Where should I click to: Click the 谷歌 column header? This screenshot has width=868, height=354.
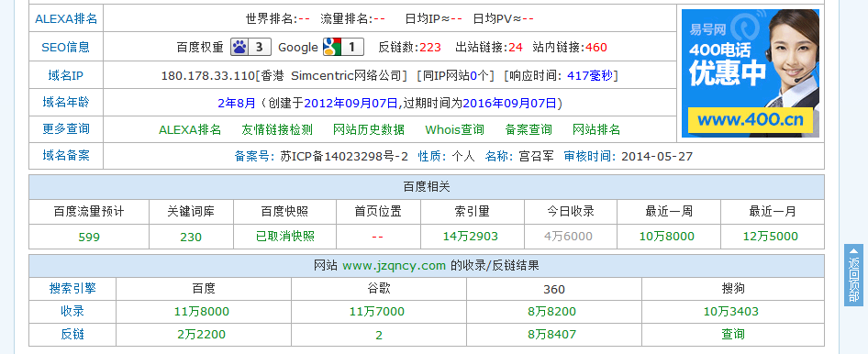tap(379, 289)
